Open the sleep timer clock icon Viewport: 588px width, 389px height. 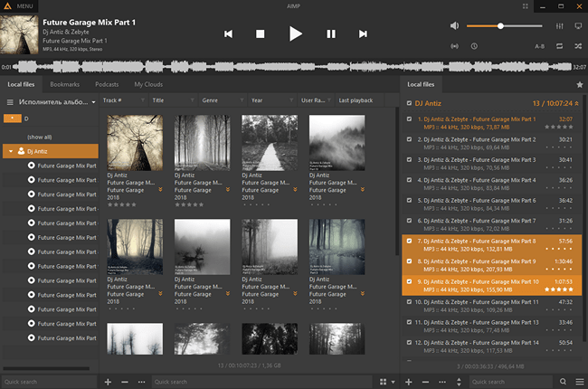point(474,44)
